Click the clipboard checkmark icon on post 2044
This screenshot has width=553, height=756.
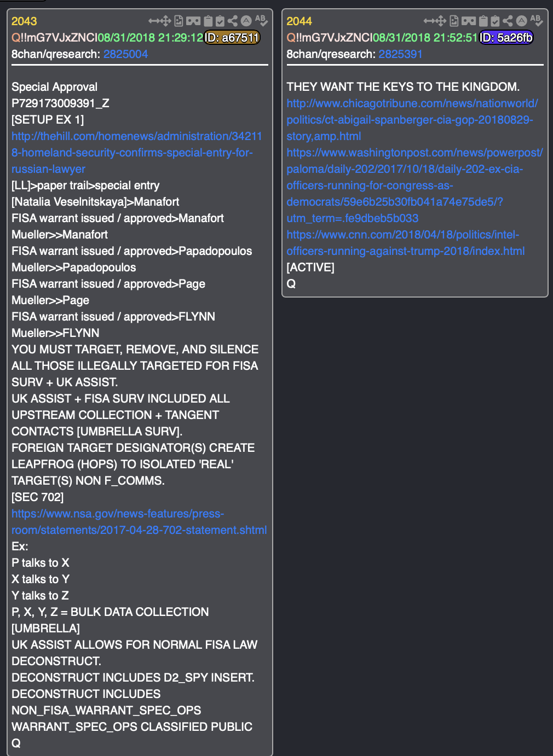click(496, 21)
